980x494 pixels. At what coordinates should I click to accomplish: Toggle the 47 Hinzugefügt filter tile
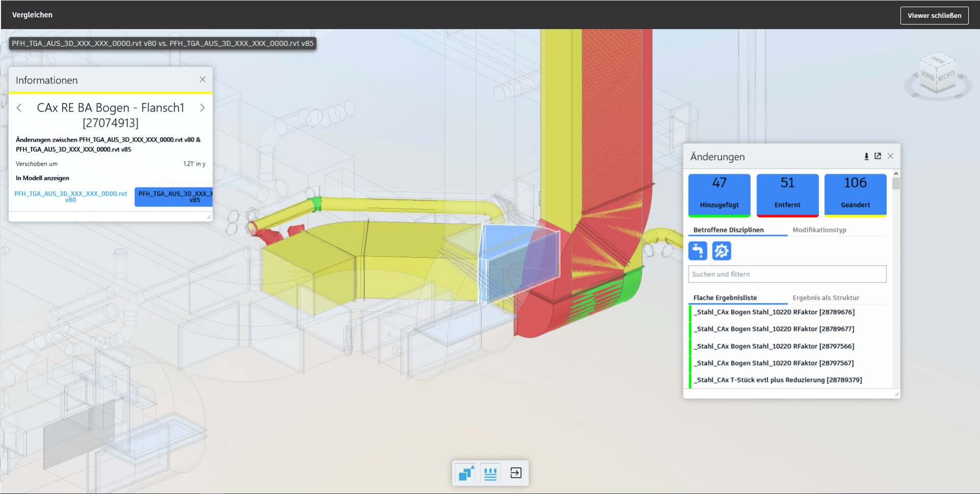pyautogui.click(x=719, y=195)
